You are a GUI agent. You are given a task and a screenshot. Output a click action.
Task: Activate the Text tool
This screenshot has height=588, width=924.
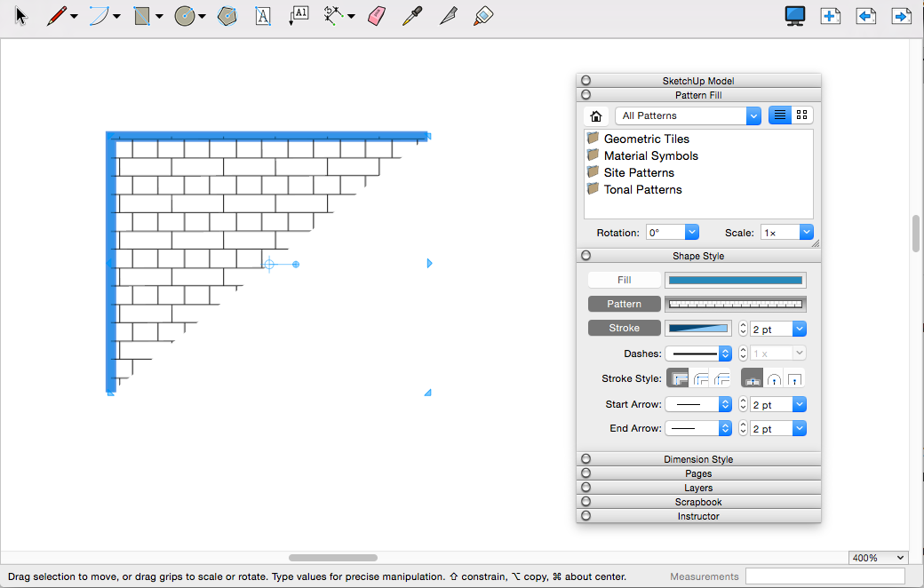(x=263, y=15)
